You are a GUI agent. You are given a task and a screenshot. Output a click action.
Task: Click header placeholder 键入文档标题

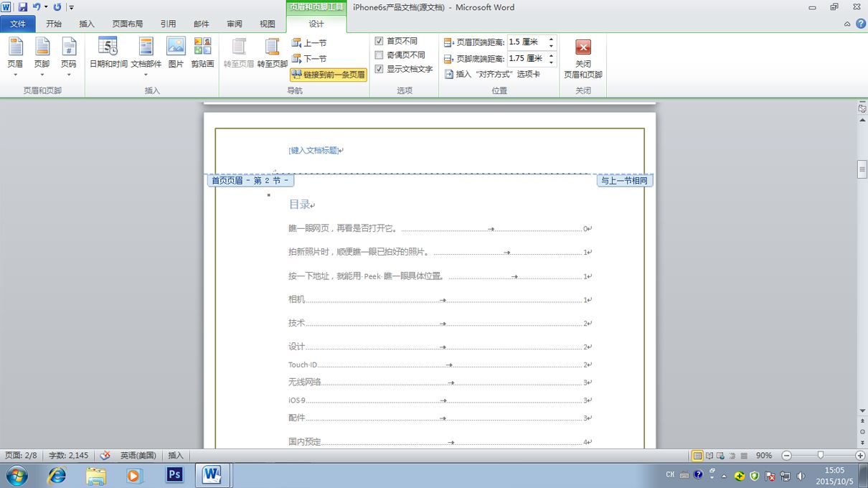coord(314,151)
